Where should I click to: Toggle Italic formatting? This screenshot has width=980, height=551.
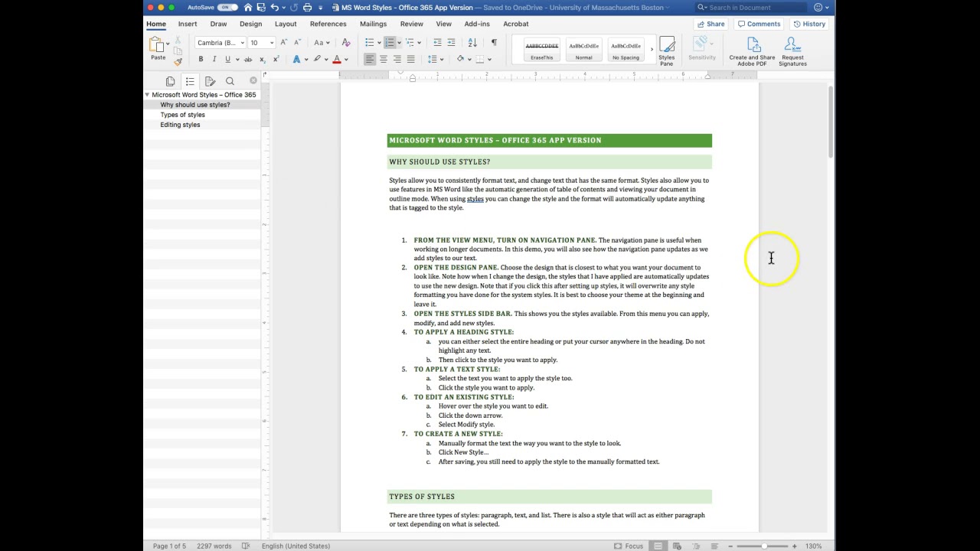click(x=214, y=59)
